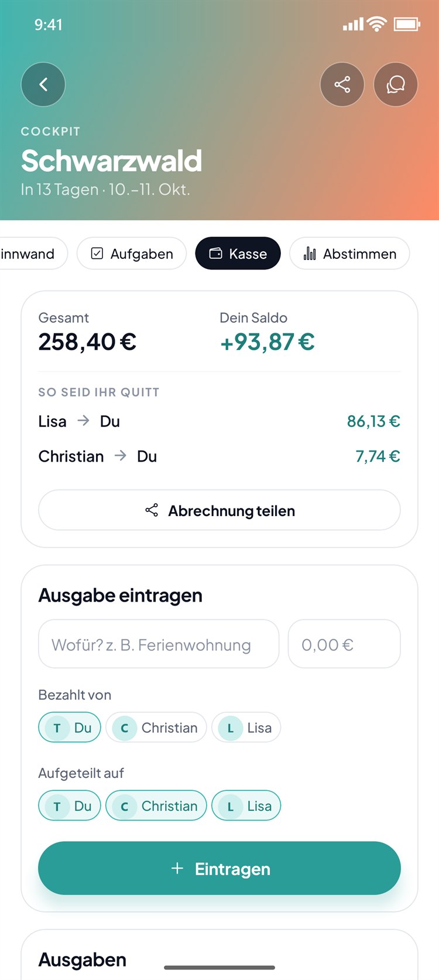Click the bar chart icon on Abstimmen
Image resolution: width=439 pixels, height=980 pixels.
(310, 254)
